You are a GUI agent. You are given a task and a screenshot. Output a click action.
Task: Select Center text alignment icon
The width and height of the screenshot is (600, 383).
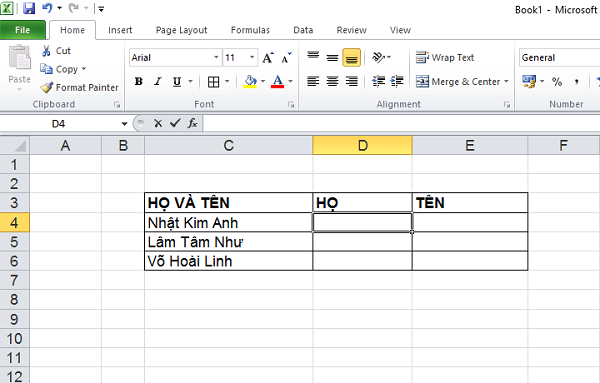332,81
